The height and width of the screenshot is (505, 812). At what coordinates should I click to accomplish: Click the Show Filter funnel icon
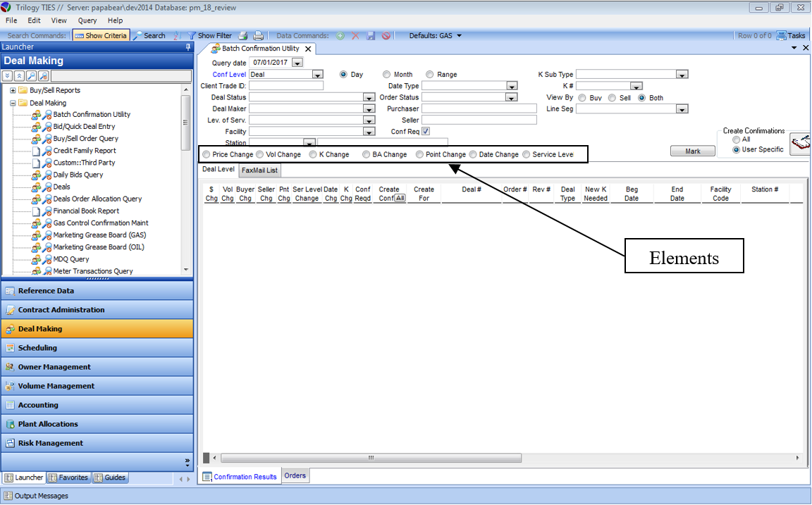point(191,35)
